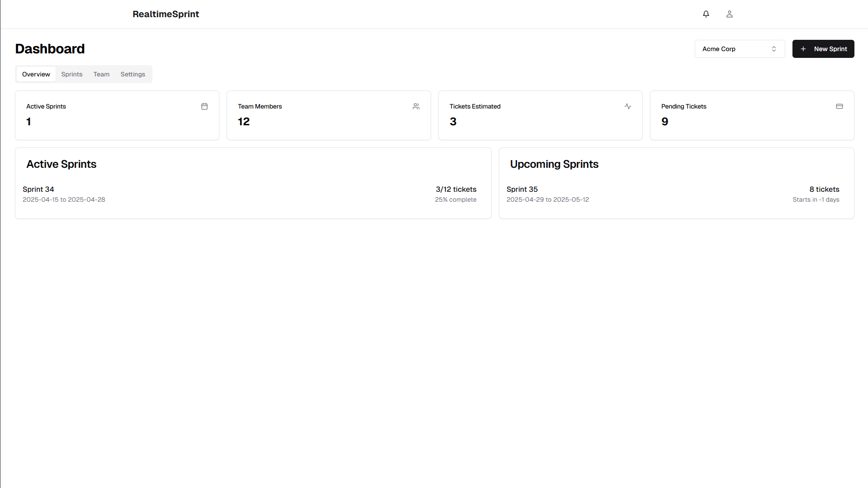
Task: Click the Pending Tickets value 9
Action: tap(665, 122)
